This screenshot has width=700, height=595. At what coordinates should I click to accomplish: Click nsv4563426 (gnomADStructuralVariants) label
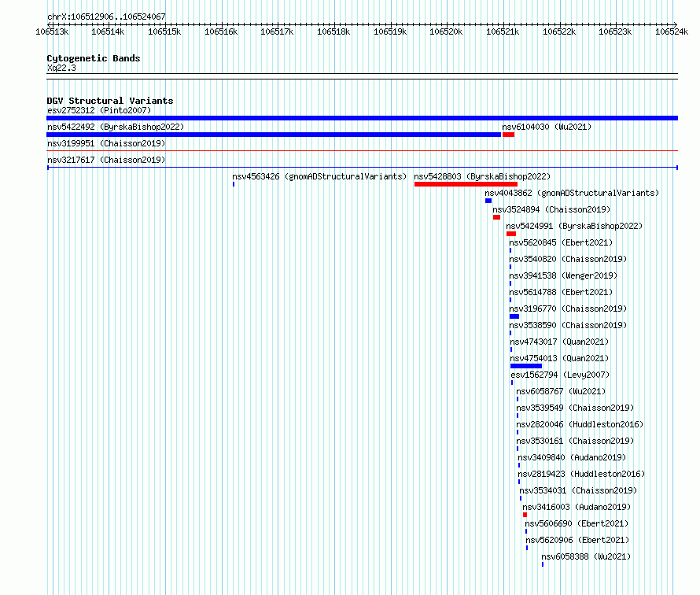pyautogui.click(x=319, y=176)
